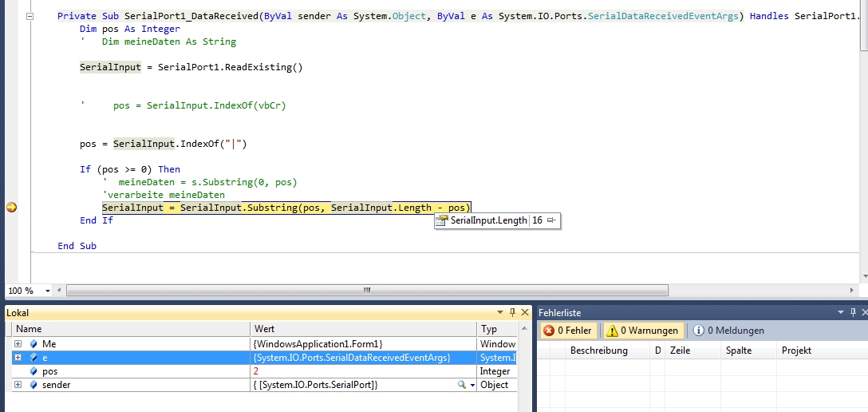Click the Typ column header

(497, 329)
